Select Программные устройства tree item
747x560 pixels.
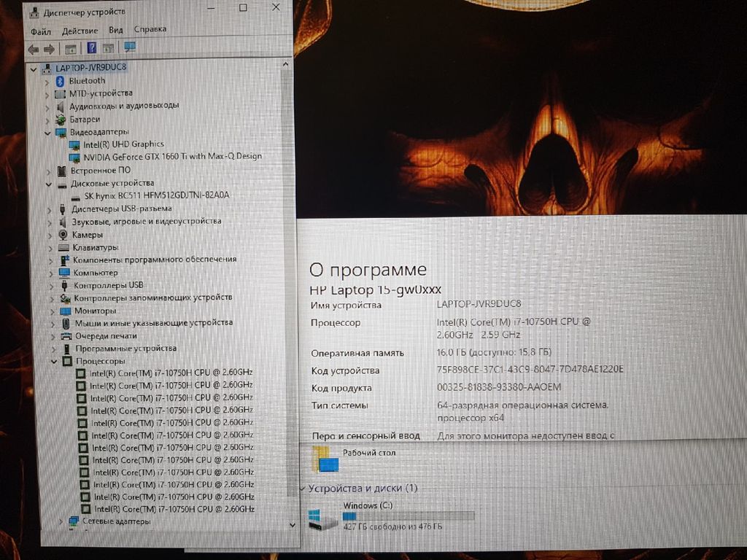point(126,349)
